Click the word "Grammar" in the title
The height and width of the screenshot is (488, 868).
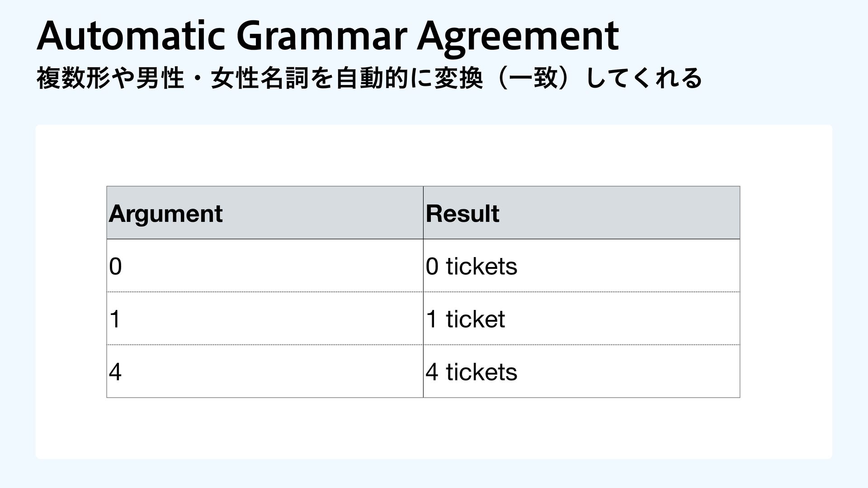[321, 36]
